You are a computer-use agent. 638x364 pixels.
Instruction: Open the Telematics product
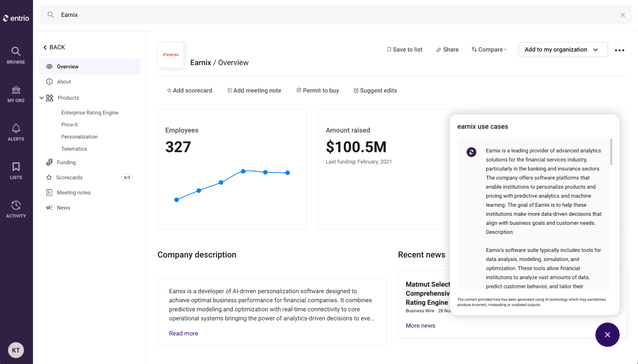pyautogui.click(x=74, y=149)
